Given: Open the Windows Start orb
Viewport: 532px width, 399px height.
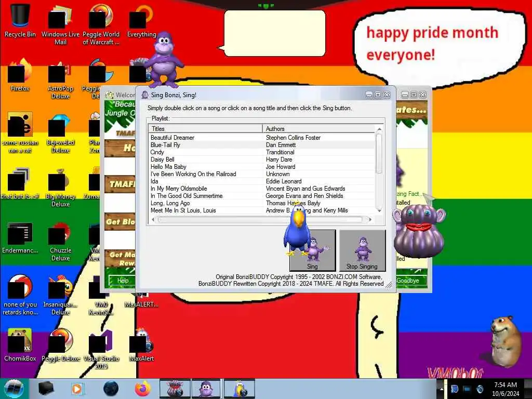Looking at the screenshot, I should tap(14, 389).
